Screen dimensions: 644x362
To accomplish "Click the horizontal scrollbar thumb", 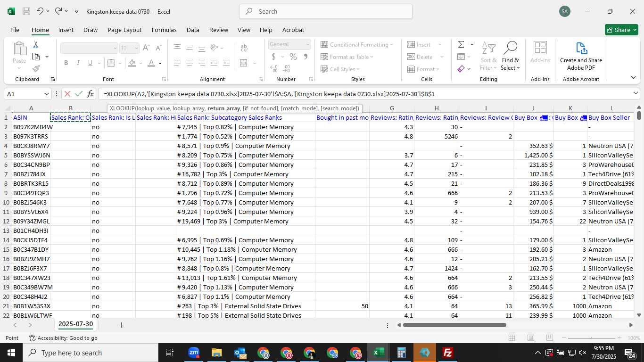I will point(454,325).
